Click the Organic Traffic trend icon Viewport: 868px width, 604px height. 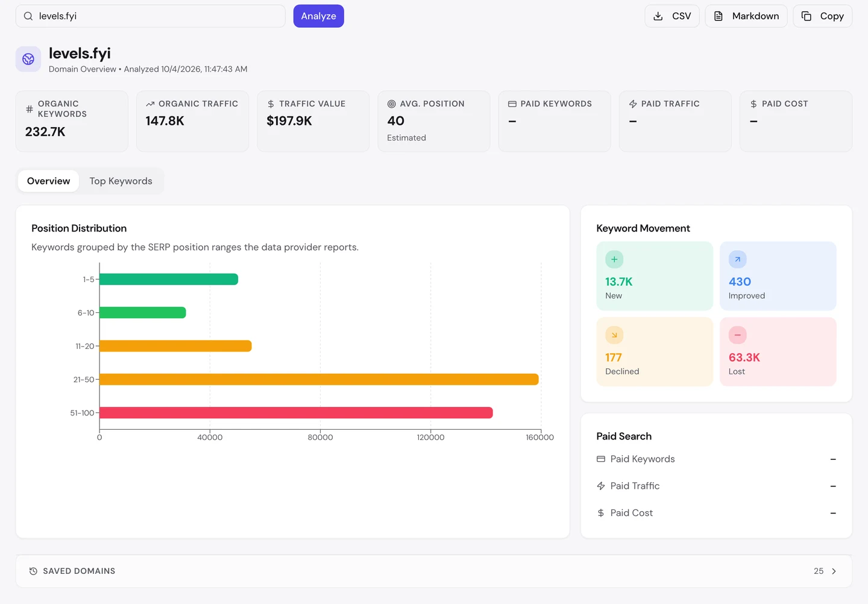coord(150,104)
